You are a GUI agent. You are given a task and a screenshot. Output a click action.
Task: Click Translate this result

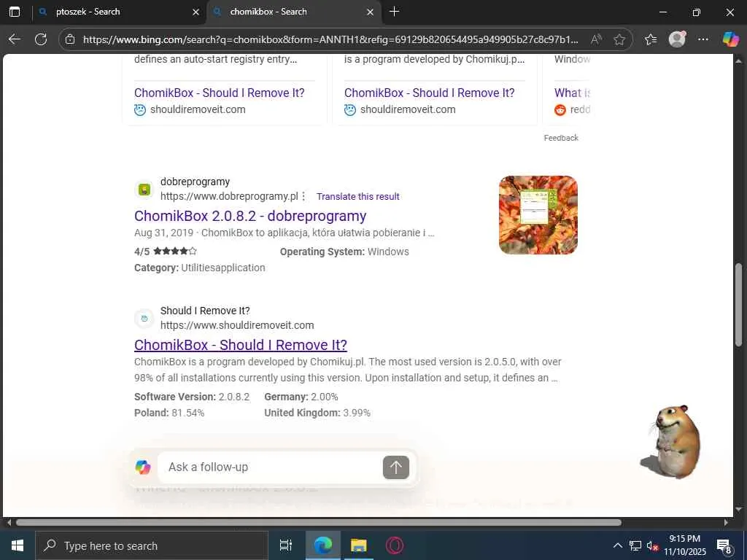tap(357, 196)
